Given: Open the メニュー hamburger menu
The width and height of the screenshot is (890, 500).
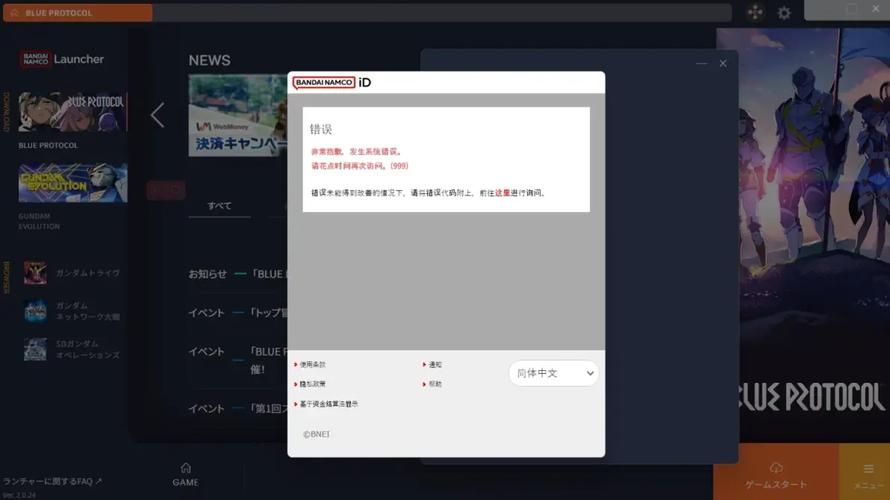Looking at the screenshot, I should pos(863,474).
